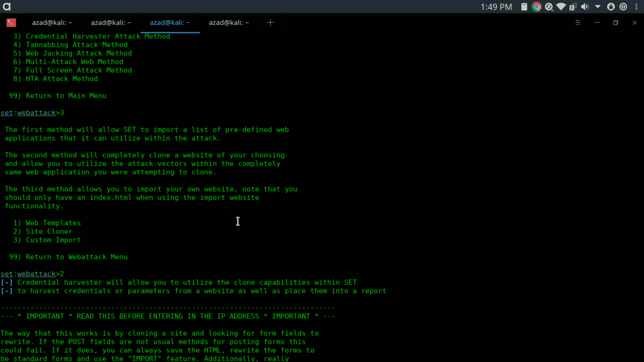Open the volume speaker control
Image resolution: width=644 pixels, height=362 pixels.
click(585, 7)
